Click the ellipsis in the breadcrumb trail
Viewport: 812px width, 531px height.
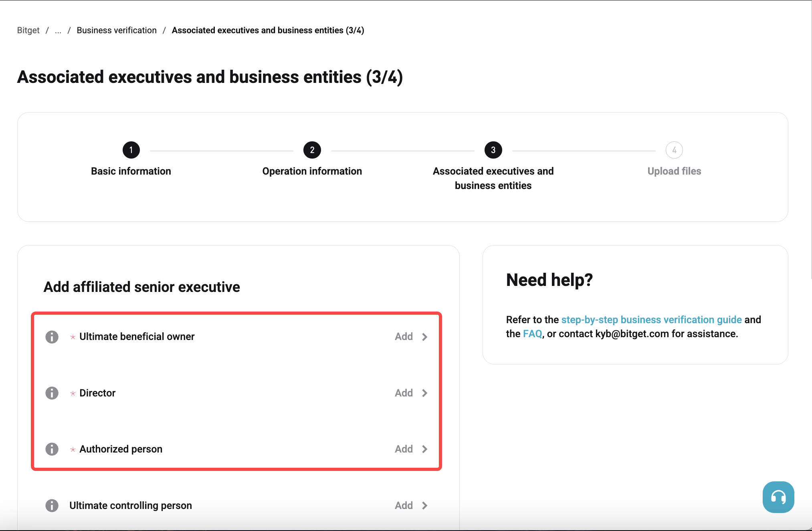[59, 30]
